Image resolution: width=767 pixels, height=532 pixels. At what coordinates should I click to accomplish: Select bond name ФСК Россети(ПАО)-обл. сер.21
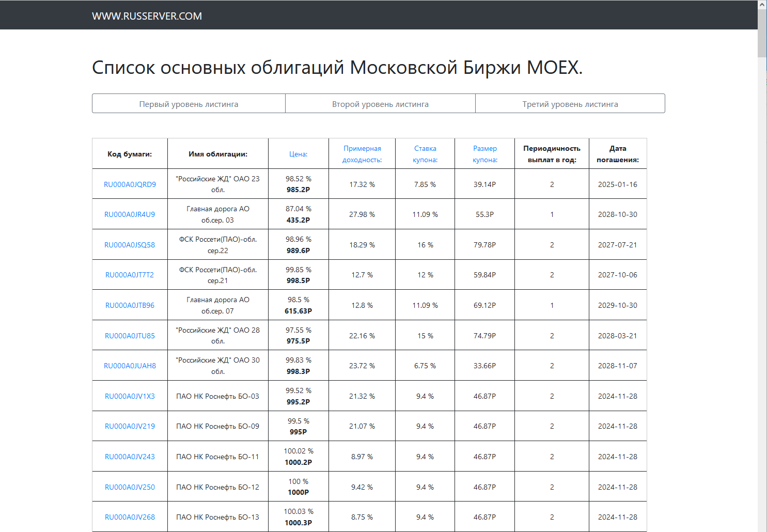(x=218, y=275)
